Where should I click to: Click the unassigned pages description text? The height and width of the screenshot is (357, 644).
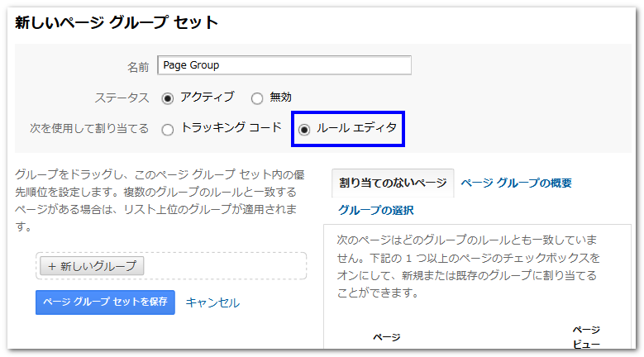[468, 266]
